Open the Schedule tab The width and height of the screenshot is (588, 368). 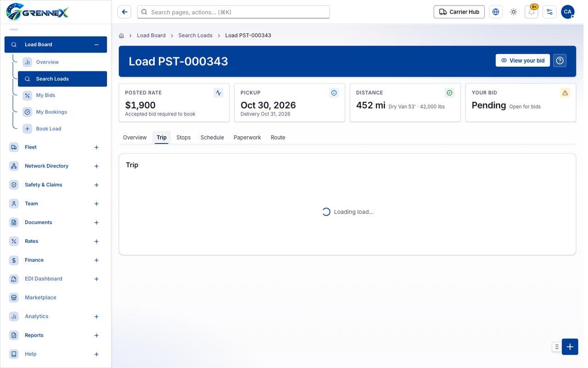pos(212,138)
